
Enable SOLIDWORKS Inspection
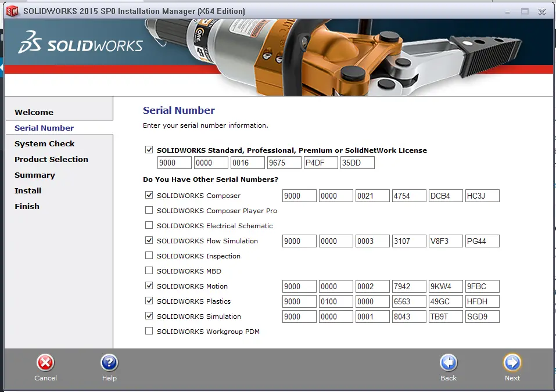(149, 256)
